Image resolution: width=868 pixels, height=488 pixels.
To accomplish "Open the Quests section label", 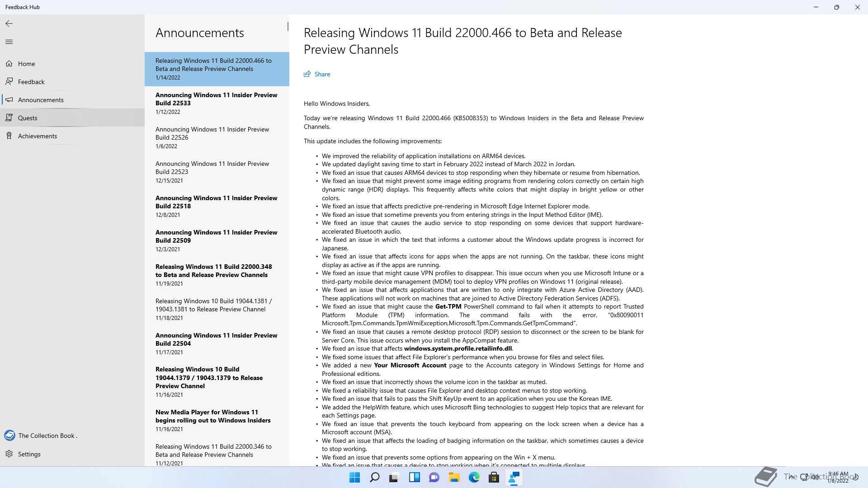I will click(28, 118).
